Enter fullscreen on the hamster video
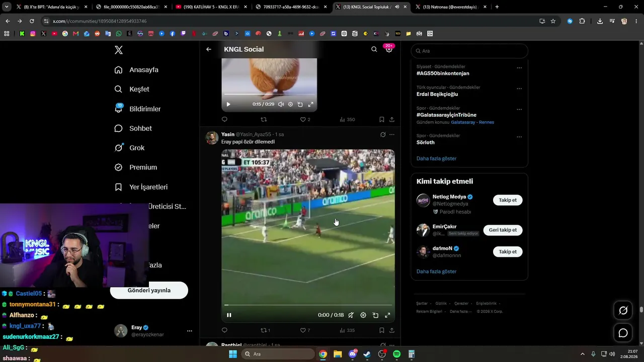 click(311, 105)
